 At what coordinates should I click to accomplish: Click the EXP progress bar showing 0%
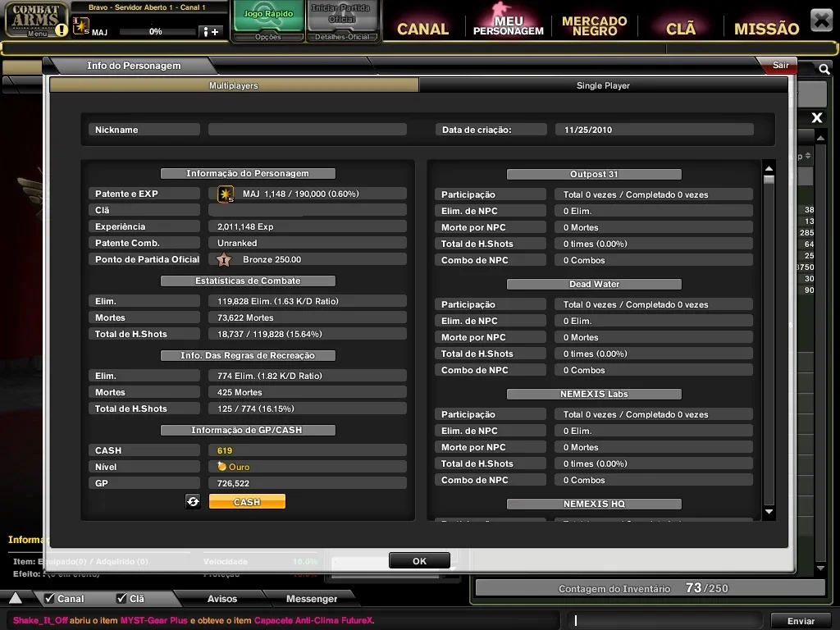click(157, 32)
